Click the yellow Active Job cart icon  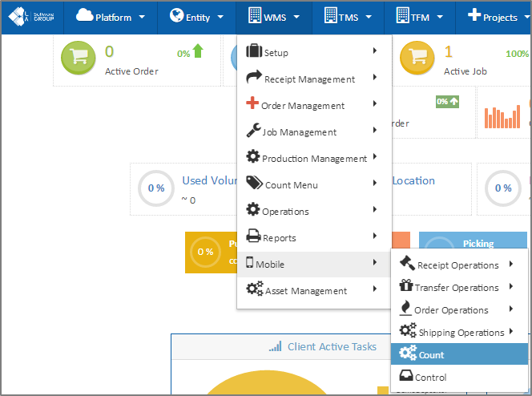[417, 58]
